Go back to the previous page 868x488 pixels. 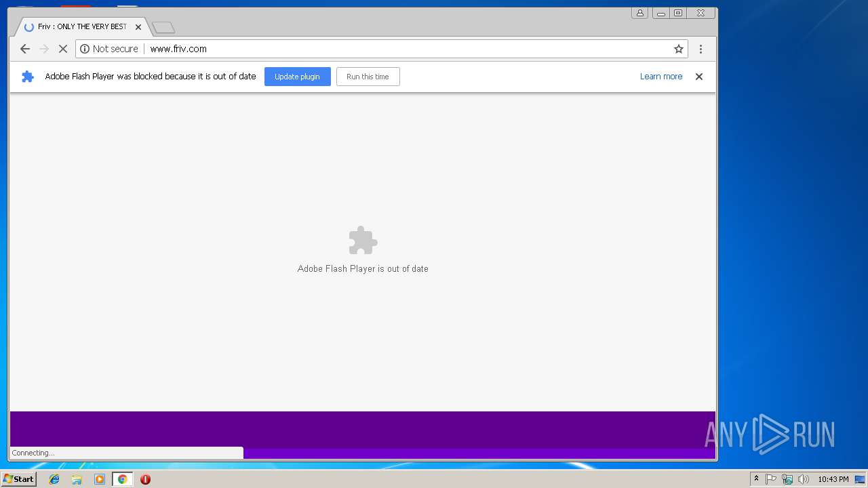point(25,49)
